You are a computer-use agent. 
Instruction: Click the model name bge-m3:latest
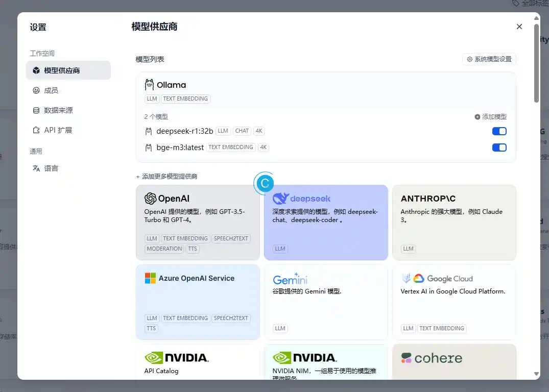point(180,148)
